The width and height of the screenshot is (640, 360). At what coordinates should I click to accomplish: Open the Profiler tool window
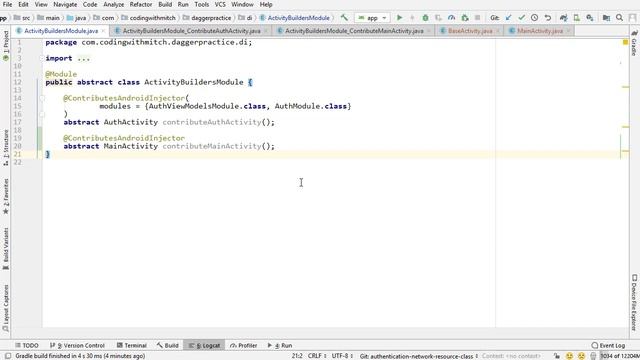pyautogui.click(x=243, y=345)
